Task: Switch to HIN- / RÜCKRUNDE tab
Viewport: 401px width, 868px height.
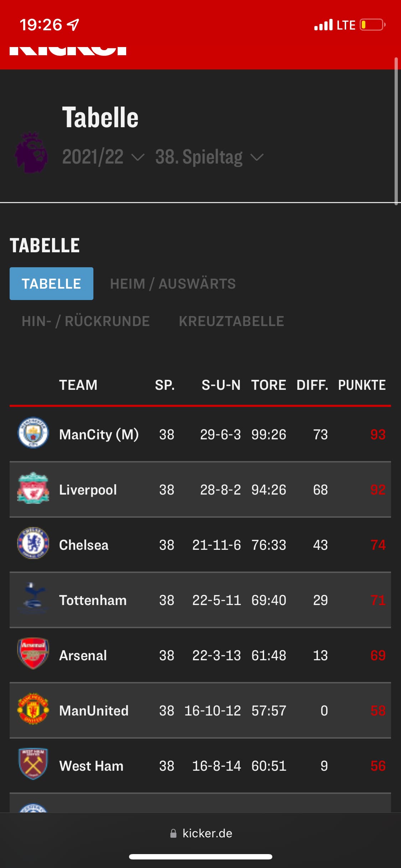Action: [x=86, y=321]
